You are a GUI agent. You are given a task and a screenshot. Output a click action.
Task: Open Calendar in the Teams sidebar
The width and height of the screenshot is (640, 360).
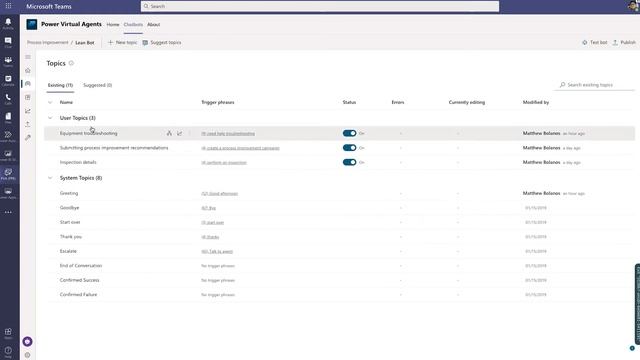click(8, 80)
